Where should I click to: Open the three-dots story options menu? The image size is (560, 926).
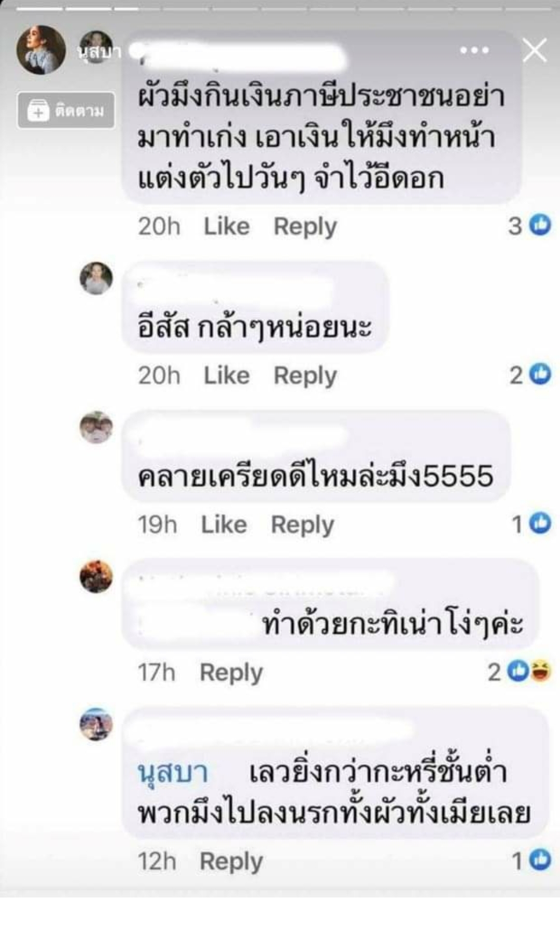[474, 50]
